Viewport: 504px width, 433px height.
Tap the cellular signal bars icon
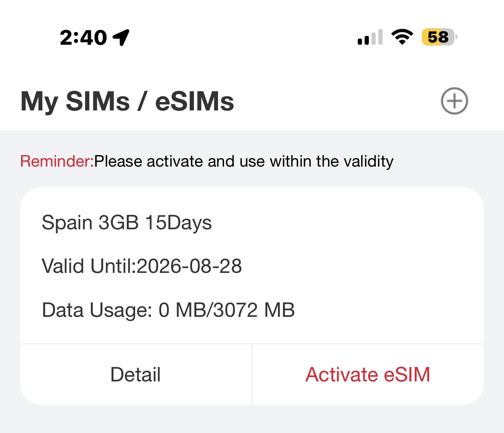pyautogui.click(x=370, y=37)
